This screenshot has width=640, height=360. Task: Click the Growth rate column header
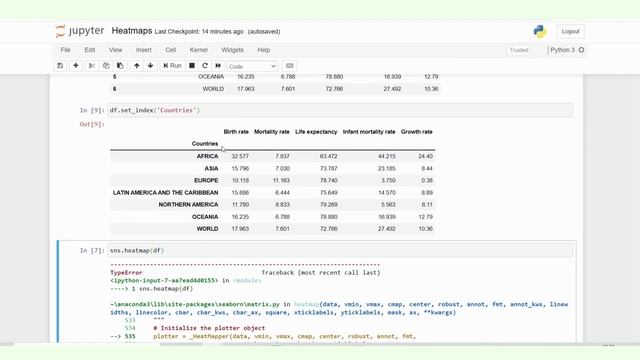pos(416,132)
